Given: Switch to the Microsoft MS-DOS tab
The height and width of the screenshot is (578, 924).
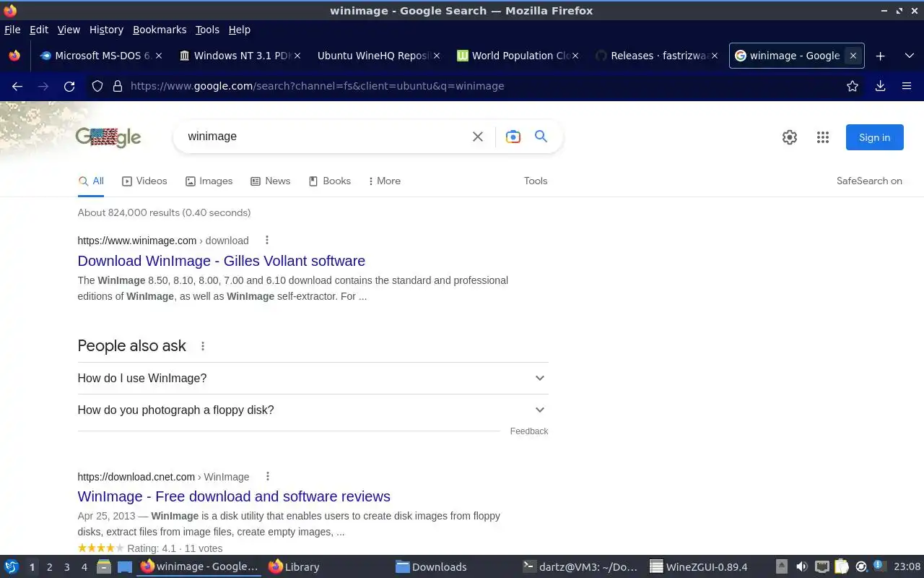Looking at the screenshot, I should 100,56.
